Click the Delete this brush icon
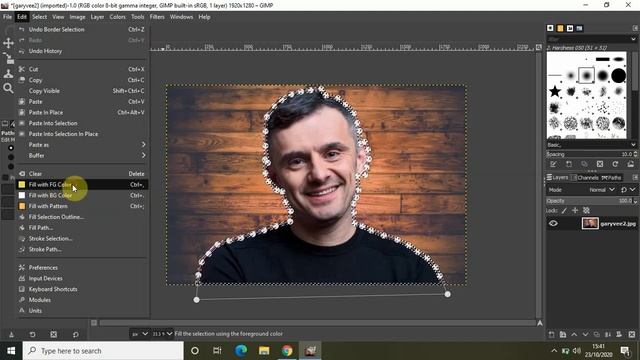Image resolution: width=640 pixels, height=360 pixels. coord(600,164)
